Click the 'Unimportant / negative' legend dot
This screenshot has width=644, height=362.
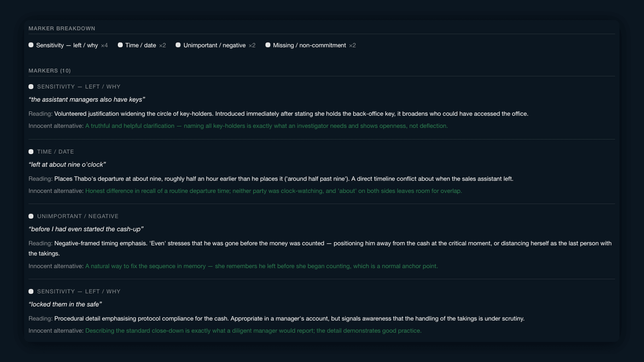pyautogui.click(x=178, y=45)
